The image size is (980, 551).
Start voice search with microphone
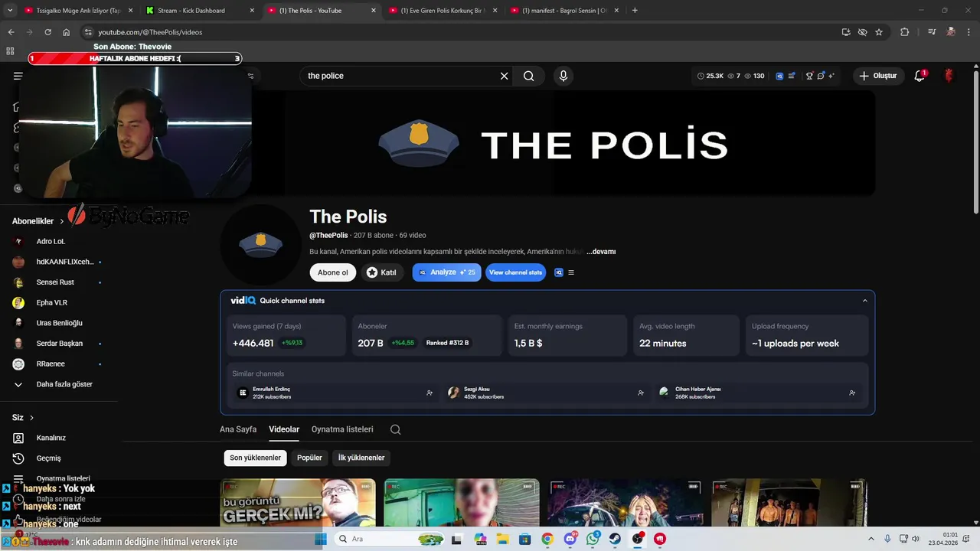563,76
